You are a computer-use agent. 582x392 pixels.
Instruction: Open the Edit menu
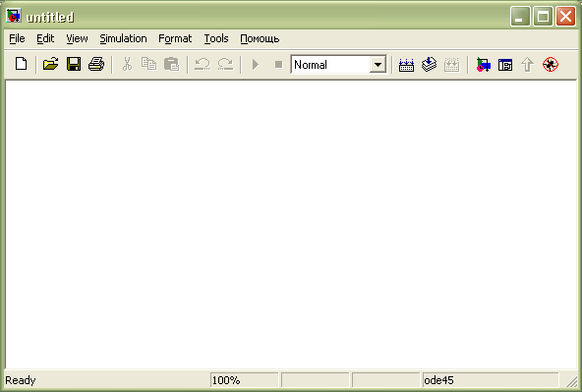click(x=45, y=38)
